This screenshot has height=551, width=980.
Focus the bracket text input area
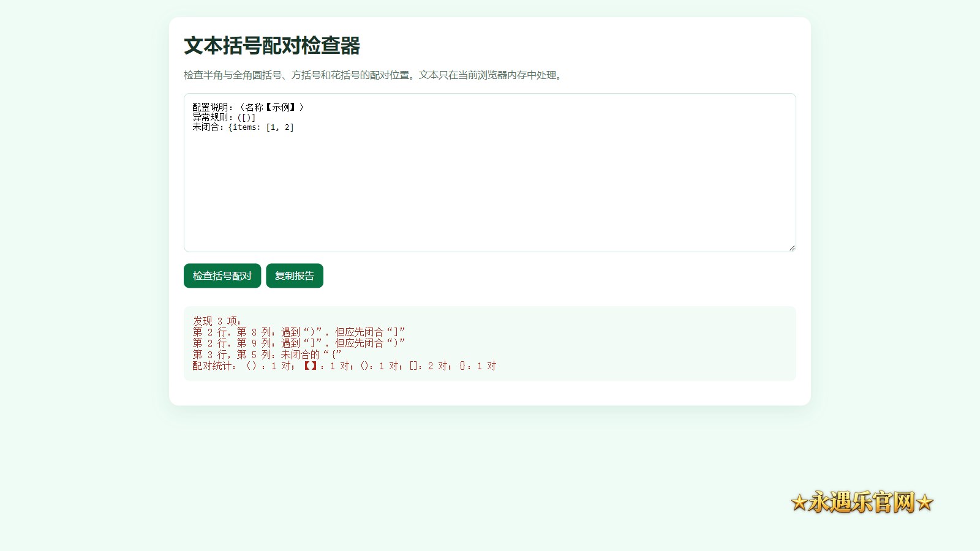[490, 173]
